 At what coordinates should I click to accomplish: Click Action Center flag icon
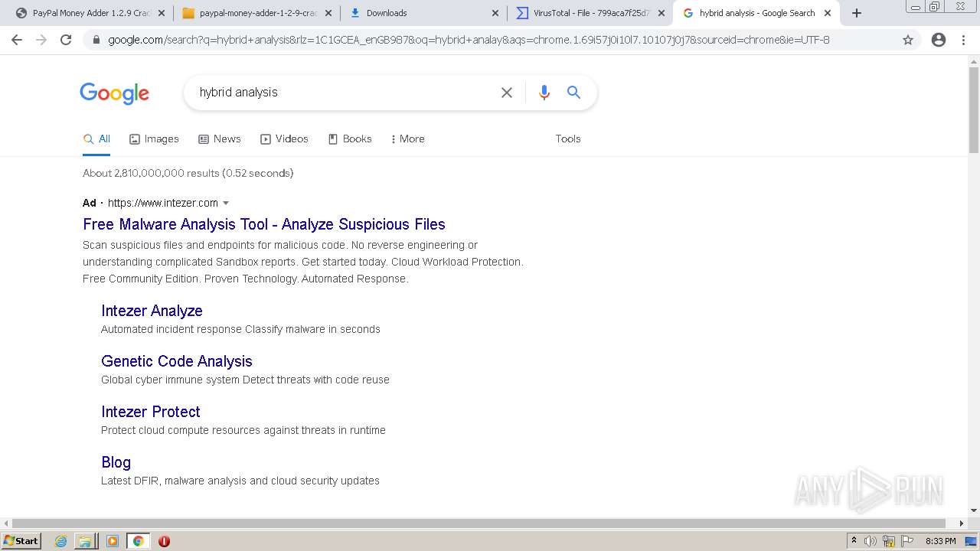(x=907, y=541)
